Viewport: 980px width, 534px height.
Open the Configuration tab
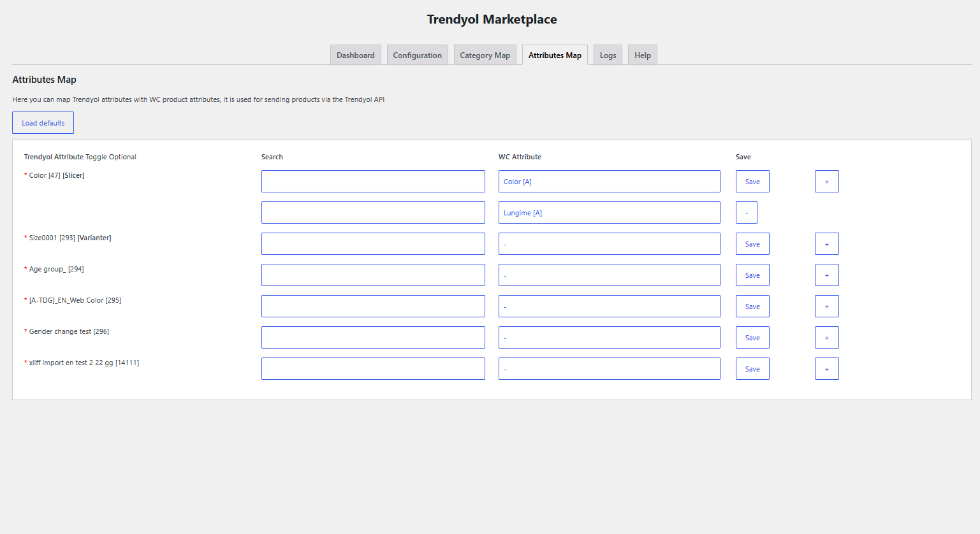[x=417, y=55]
